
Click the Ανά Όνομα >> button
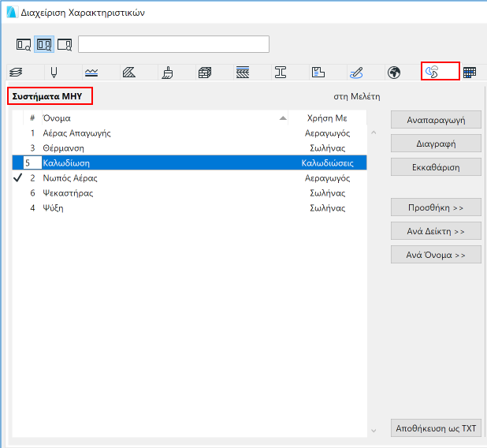tap(436, 255)
